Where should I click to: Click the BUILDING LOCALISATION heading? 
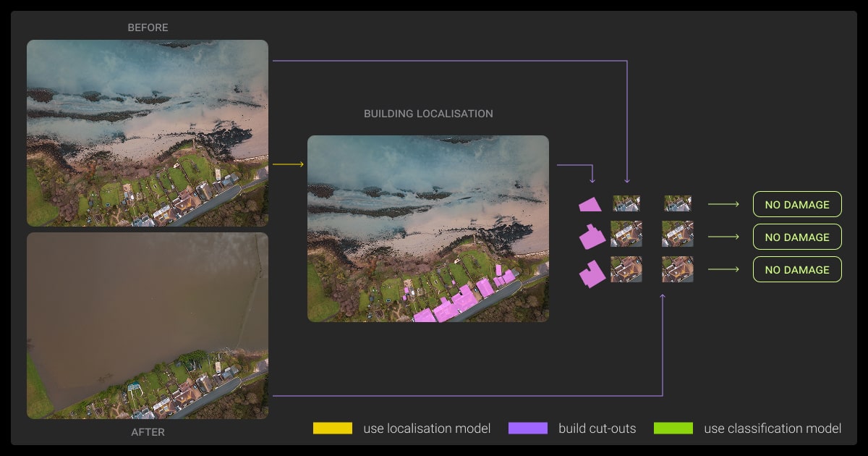(429, 114)
